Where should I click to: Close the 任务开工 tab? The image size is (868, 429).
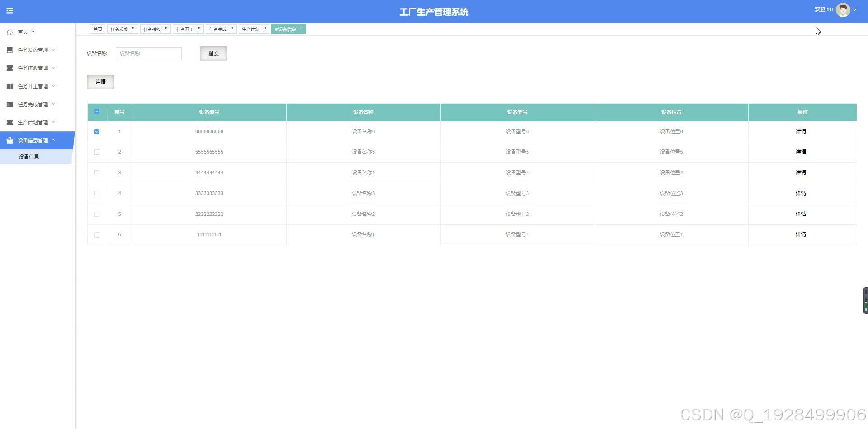199,28
